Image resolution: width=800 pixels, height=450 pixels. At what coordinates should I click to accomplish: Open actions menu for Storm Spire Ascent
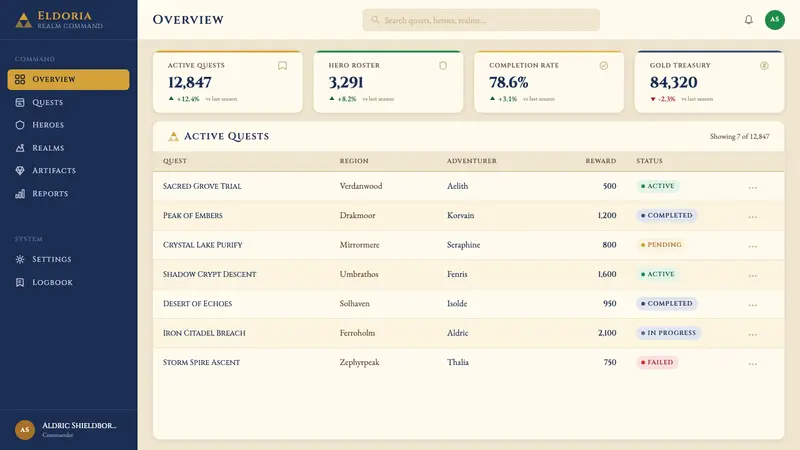click(753, 364)
